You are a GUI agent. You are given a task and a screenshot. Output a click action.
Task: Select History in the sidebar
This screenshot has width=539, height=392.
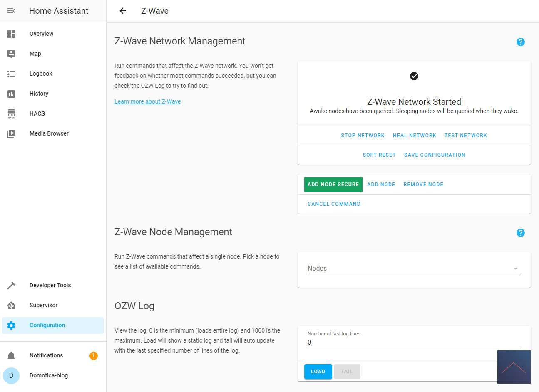tap(39, 94)
